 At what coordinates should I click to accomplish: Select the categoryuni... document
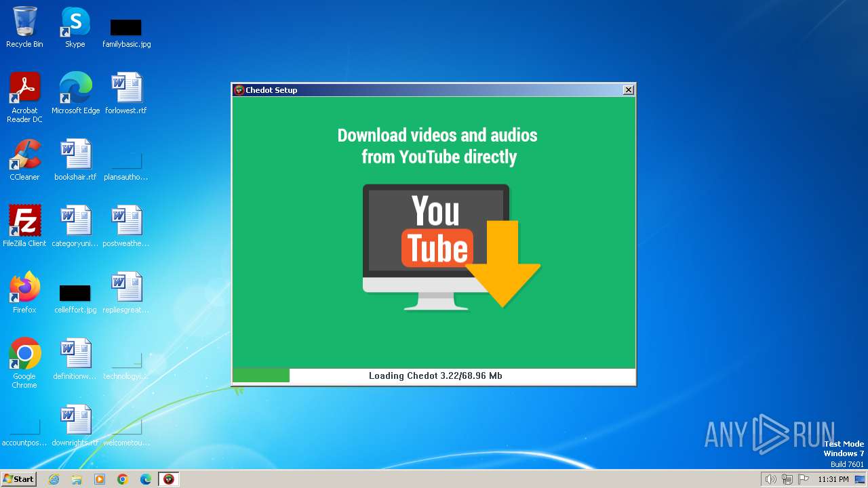click(x=75, y=226)
